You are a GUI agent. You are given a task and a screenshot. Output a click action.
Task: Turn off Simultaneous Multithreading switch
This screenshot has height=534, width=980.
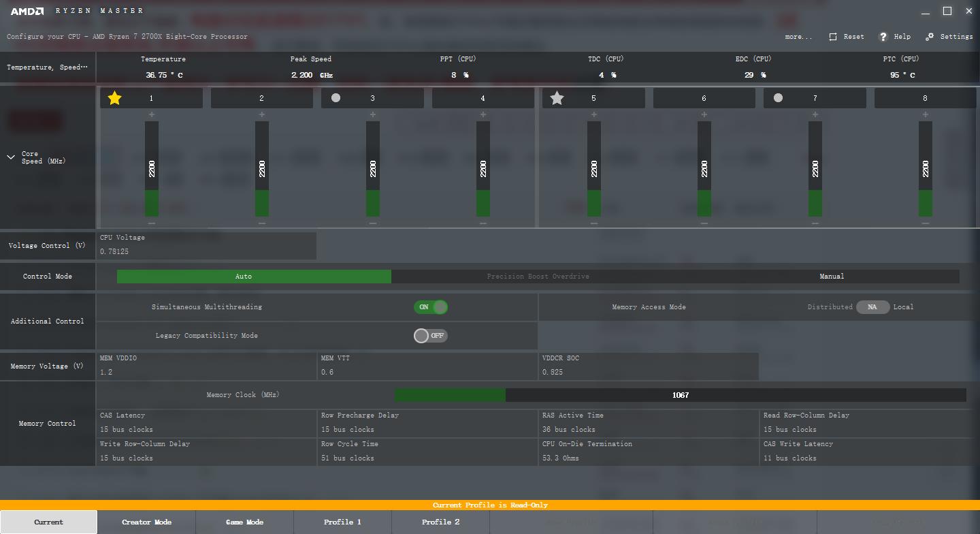(x=431, y=307)
